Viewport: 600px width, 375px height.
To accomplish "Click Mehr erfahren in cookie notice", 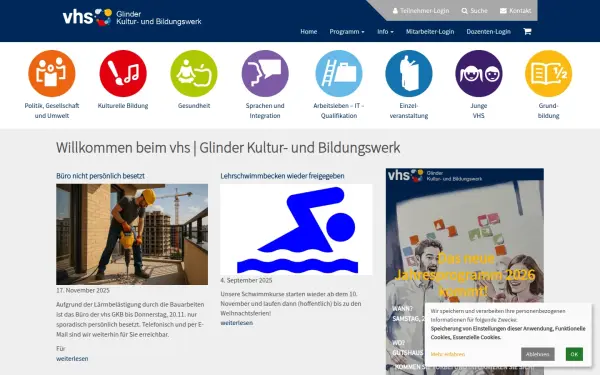I will [x=448, y=354].
